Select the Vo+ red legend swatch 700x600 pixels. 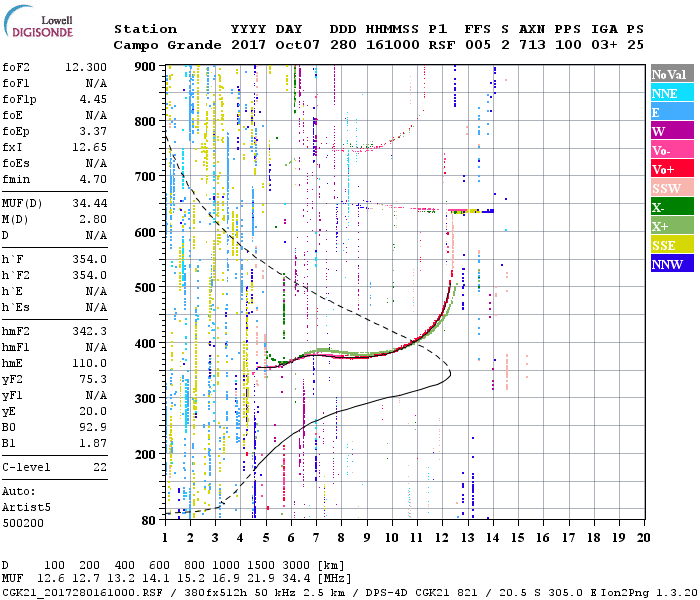(670, 169)
